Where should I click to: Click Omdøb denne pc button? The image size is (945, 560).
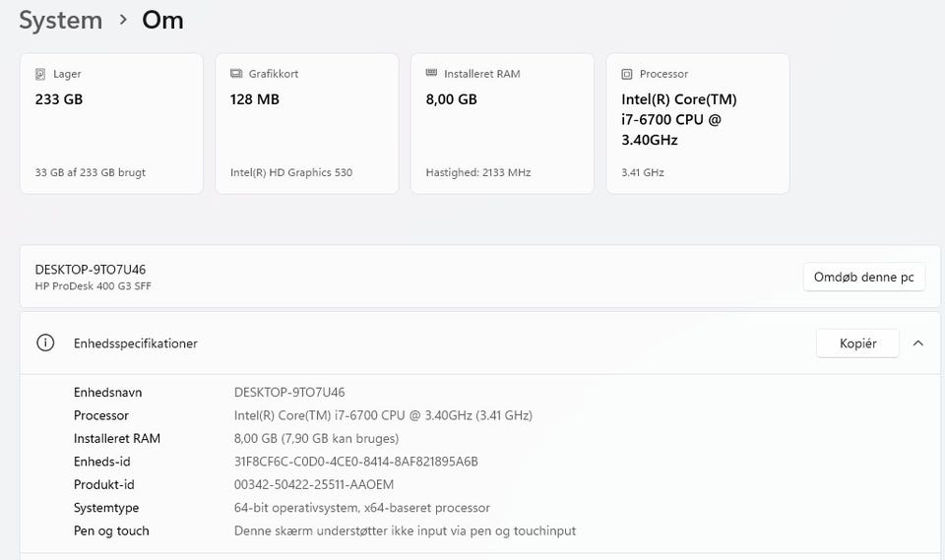(x=863, y=278)
